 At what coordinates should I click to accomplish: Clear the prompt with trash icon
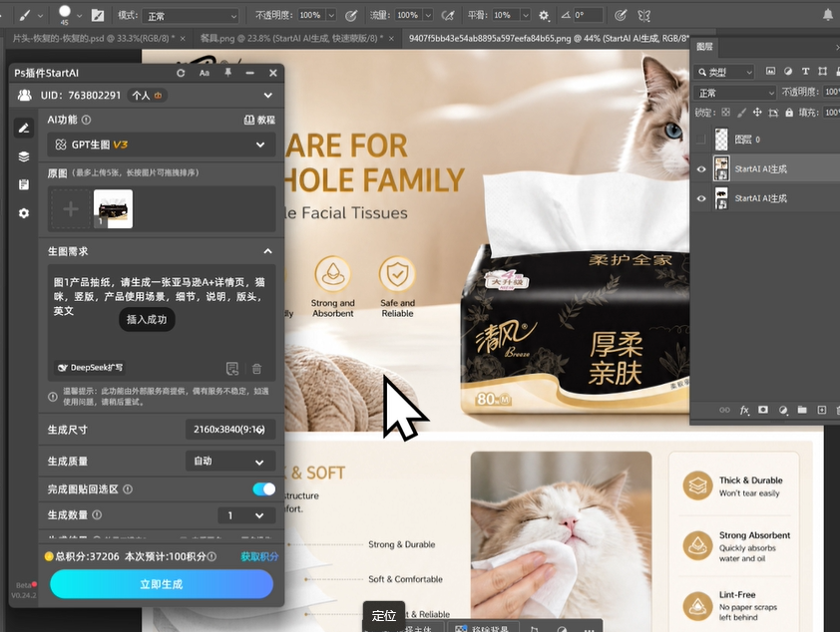click(256, 368)
